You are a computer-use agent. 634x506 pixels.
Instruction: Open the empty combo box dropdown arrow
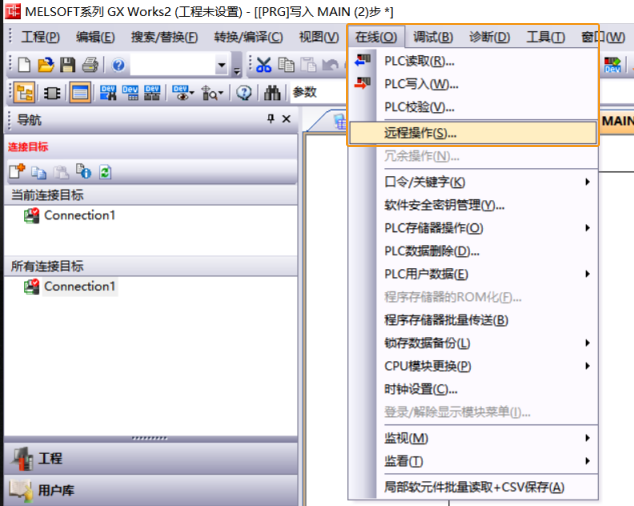(x=221, y=65)
